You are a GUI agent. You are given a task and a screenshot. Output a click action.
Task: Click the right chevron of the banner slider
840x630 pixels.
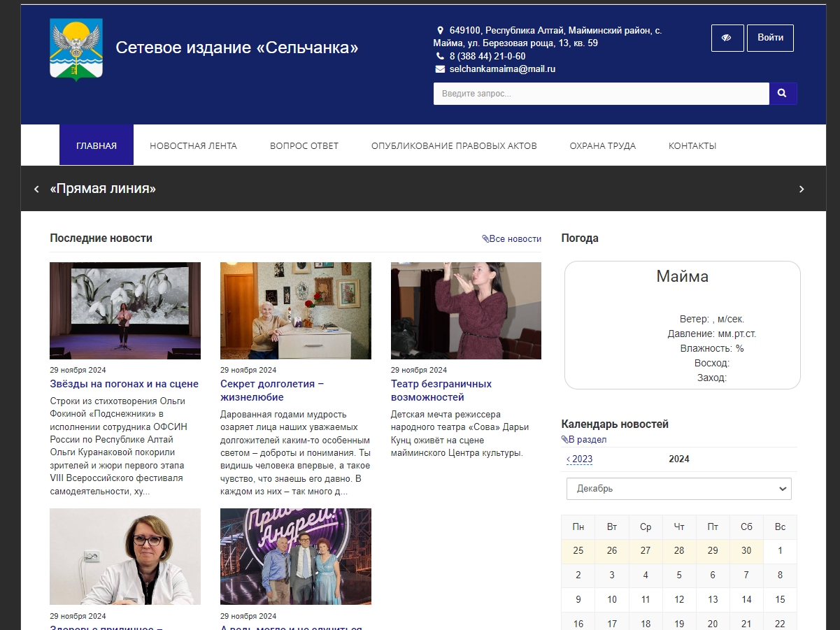click(x=802, y=189)
